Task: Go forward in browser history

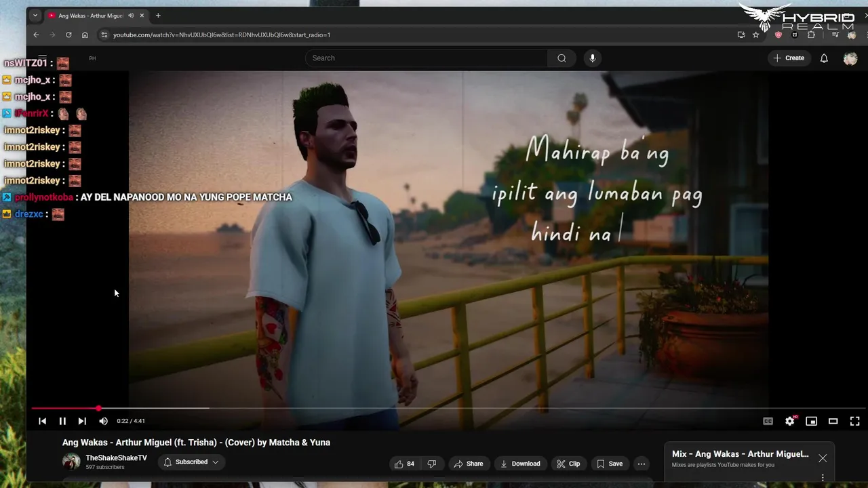Action: click(x=53, y=35)
